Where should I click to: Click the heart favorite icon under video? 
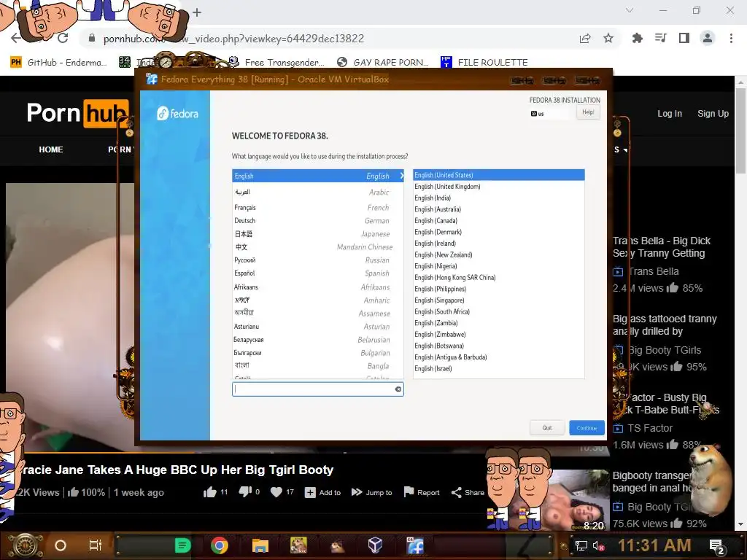tap(276, 492)
